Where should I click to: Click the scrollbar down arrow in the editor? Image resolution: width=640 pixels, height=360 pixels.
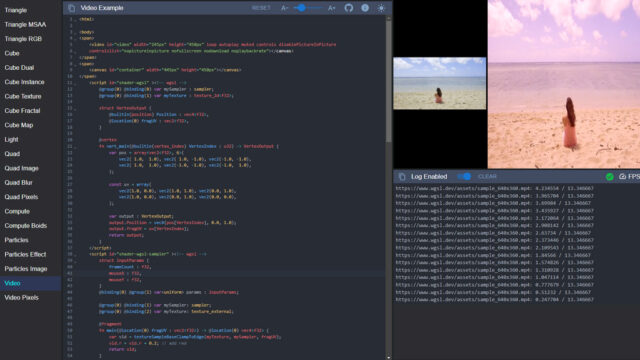click(389, 358)
